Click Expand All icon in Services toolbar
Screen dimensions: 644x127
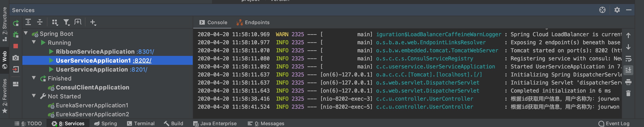(28, 22)
